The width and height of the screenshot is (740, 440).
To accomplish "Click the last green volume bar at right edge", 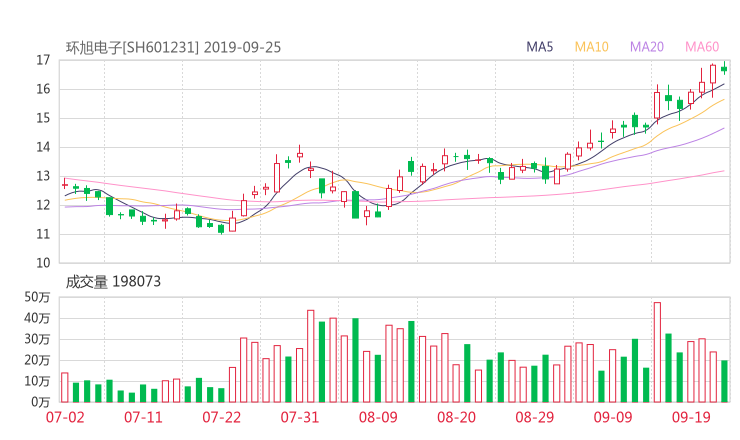I will tap(724, 381).
